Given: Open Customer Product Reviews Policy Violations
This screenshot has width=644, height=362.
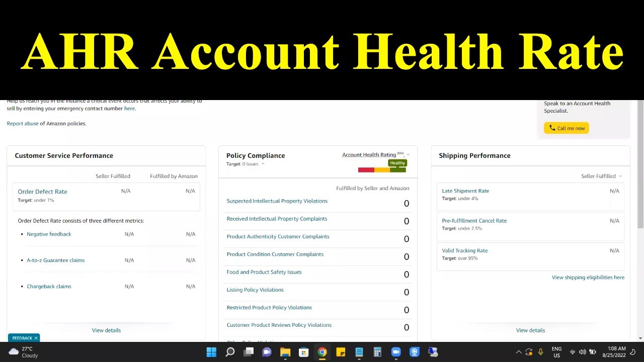Looking at the screenshot, I should tap(279, 325).
